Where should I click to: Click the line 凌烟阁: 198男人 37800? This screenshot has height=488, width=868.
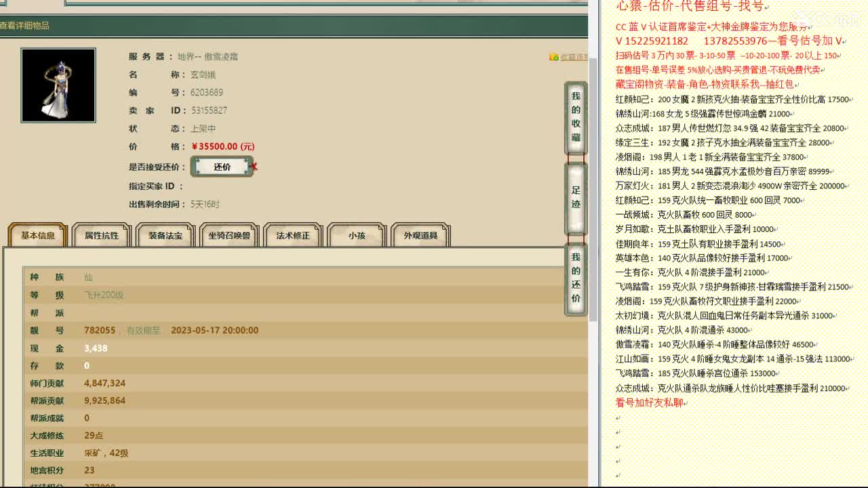click(710, 157)
